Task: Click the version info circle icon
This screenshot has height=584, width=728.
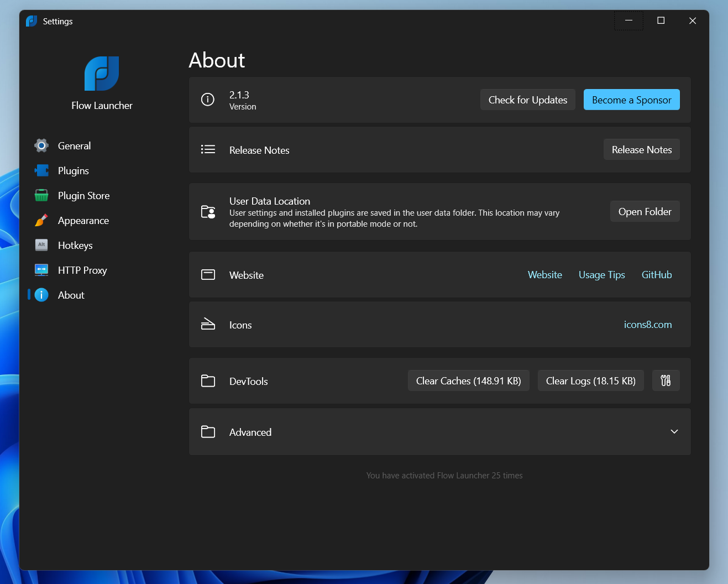Action: (x=208, y=100)
